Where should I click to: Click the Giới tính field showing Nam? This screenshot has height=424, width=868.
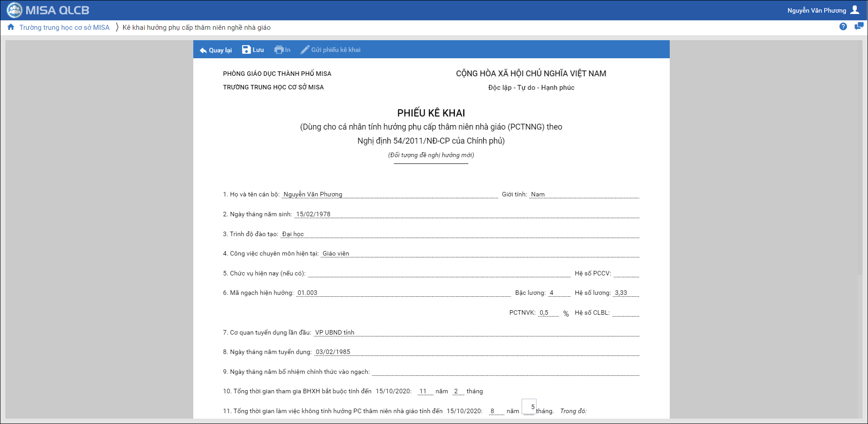[x=584, y=194]
